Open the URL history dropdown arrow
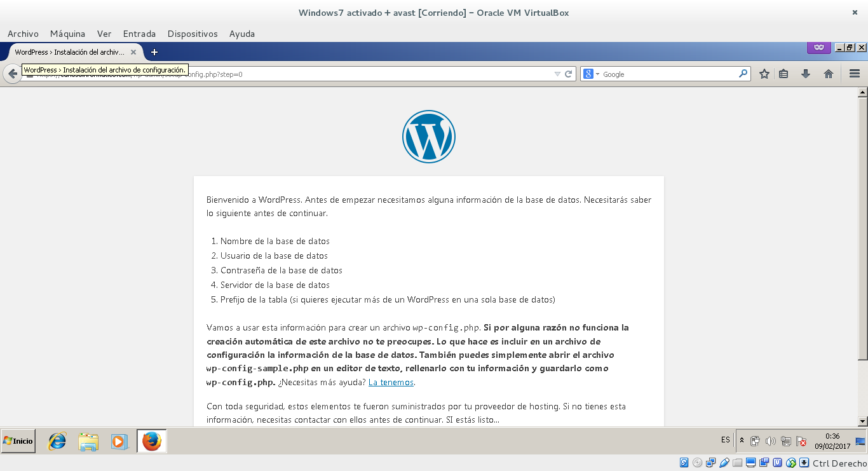This screenshot has height=471, width=868. tap(557, 74)
